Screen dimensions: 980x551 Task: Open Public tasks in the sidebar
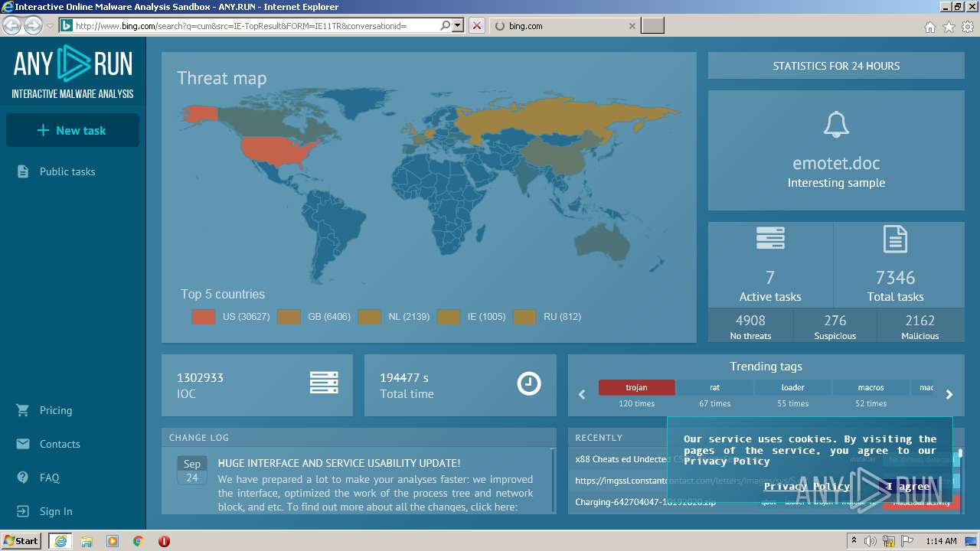pos(67,171)
